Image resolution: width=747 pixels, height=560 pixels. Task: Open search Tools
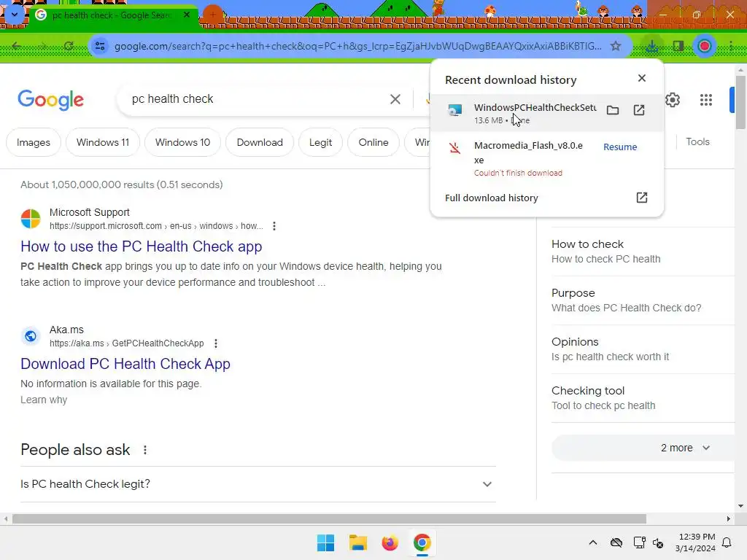697,142
